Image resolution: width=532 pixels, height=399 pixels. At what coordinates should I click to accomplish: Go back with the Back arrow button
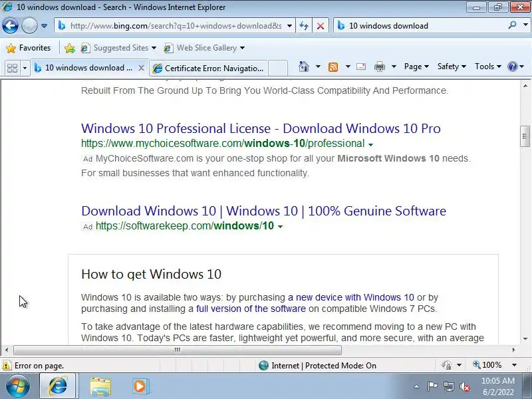tap(10, 25)
